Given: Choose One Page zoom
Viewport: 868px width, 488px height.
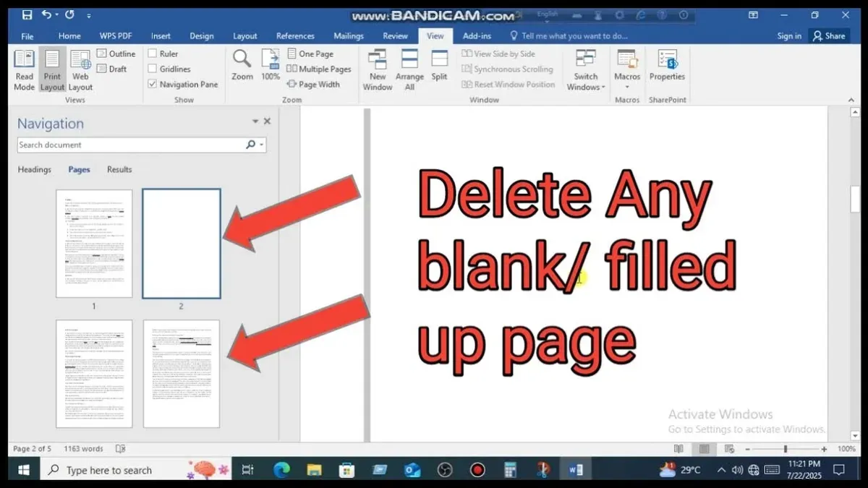Looking at the screenshot, I should [x=310, y=53].
